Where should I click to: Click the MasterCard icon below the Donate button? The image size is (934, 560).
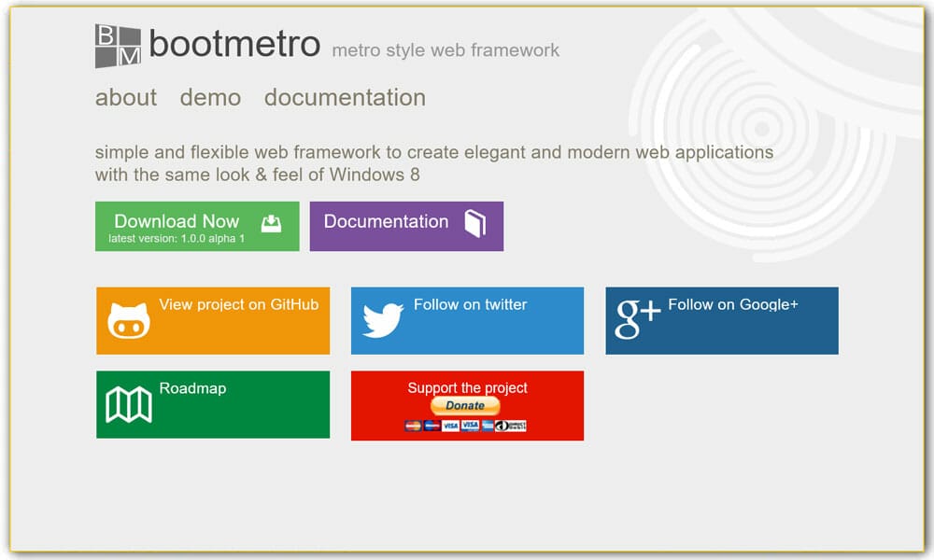(x=412, y=425)
